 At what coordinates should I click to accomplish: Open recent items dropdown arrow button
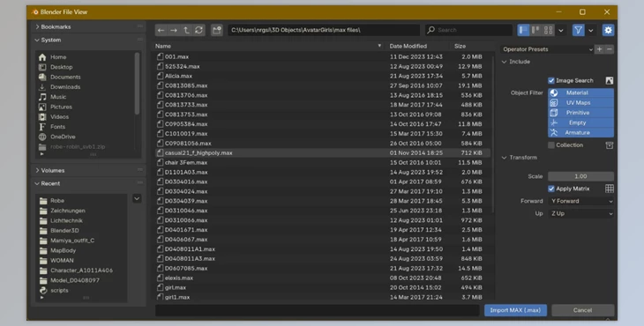pyautogui.click(x=137, y=199)
